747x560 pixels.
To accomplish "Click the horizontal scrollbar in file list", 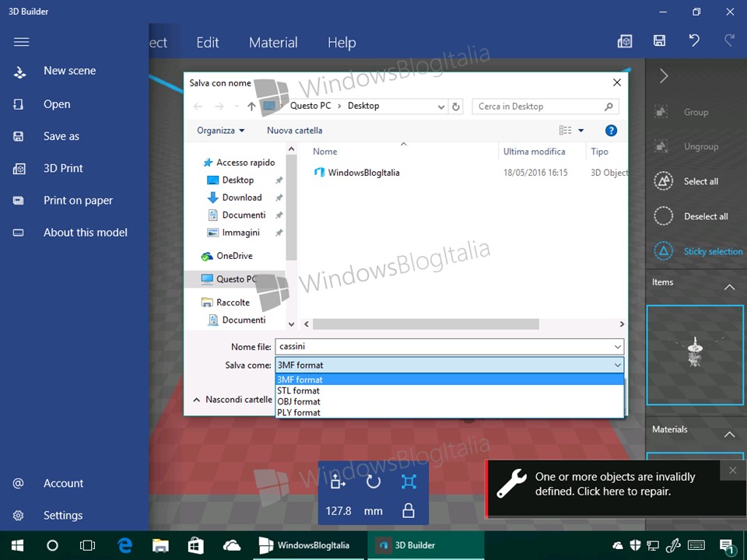I will [x=426, y=324].
